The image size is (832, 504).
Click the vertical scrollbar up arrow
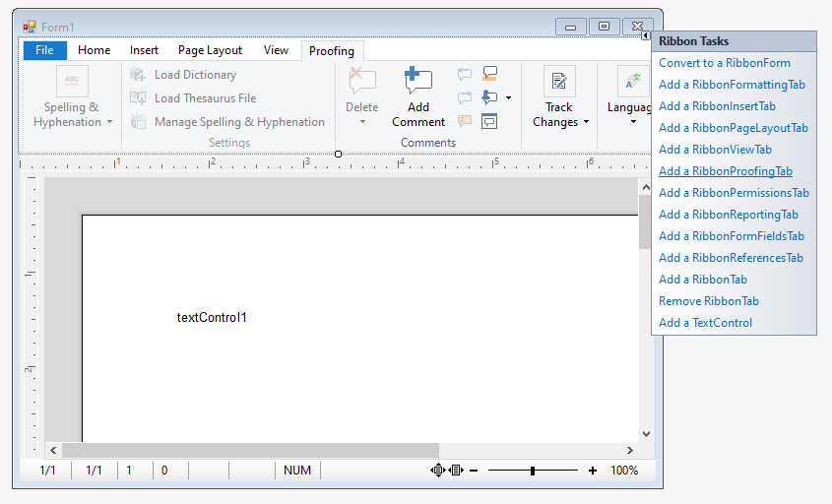tap(646, 187)
